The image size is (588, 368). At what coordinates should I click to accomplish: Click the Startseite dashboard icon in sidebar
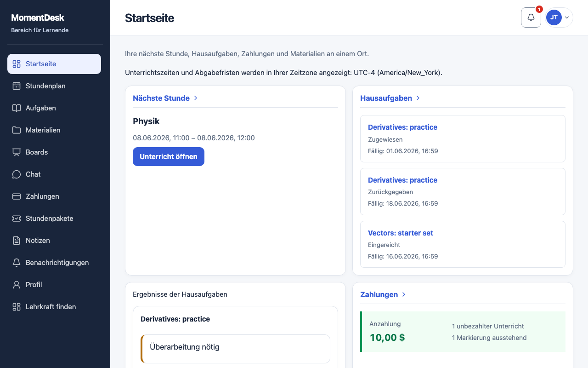(17, 64)
